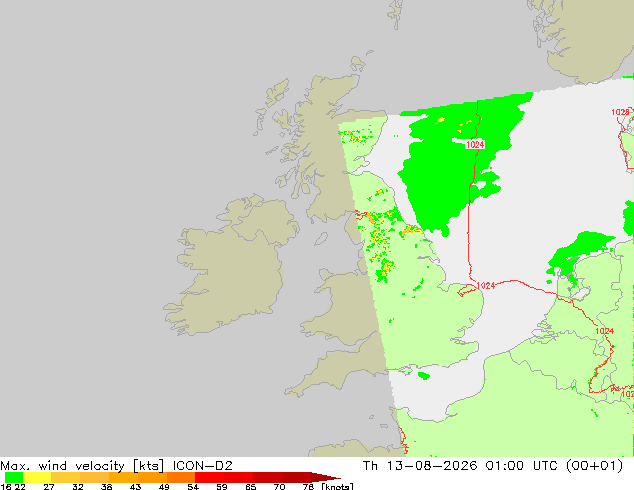Click the yellow 22–27 knots legend swatch

(37, 477)
